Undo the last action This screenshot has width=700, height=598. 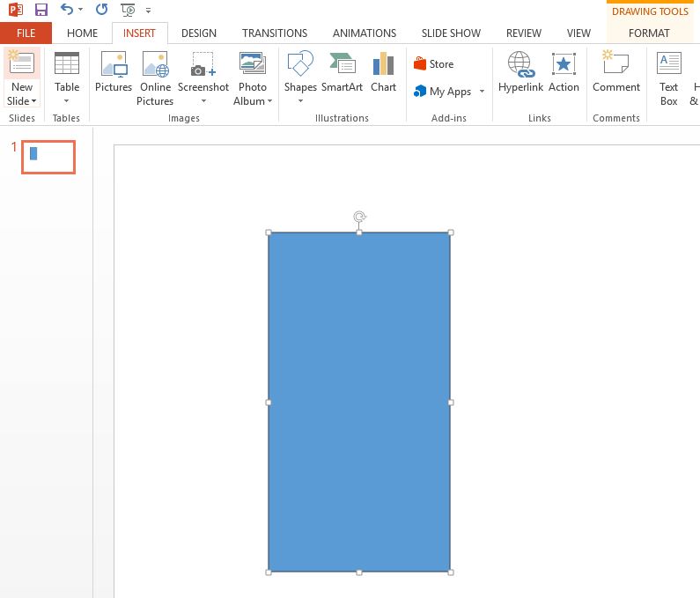(67, 9)
